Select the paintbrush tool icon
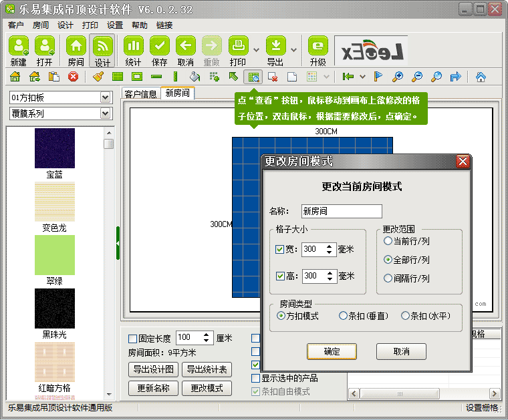 tap(98, 77)
